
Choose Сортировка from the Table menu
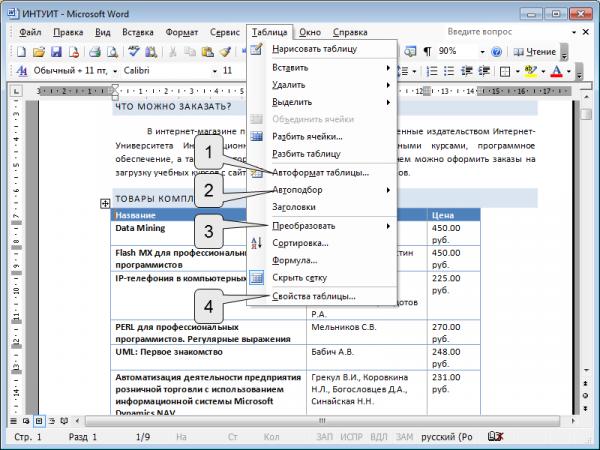[321, 243]
